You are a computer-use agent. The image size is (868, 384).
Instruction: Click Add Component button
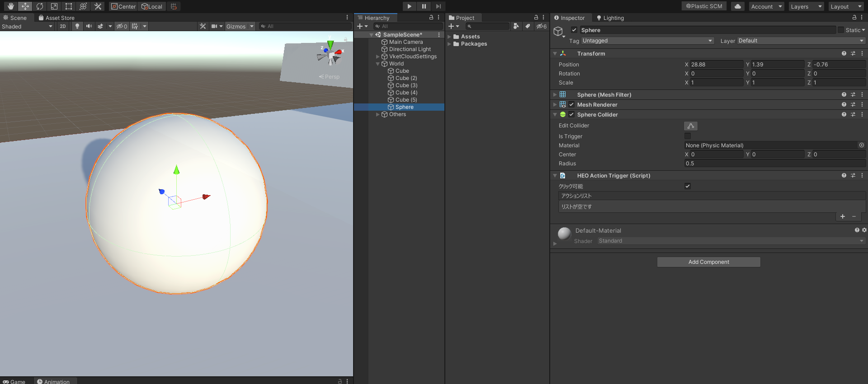click(708, 262)
